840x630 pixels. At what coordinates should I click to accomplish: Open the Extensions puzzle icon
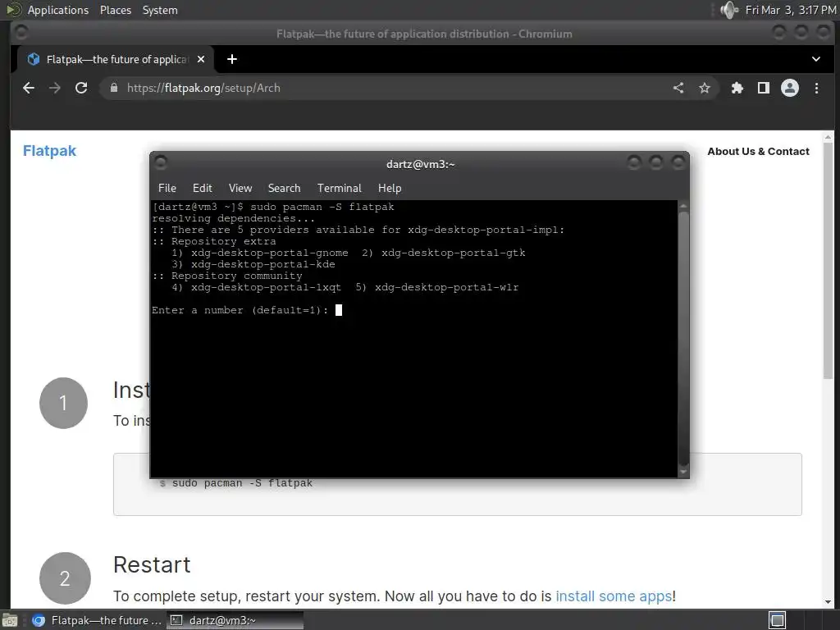pyautogui.click(x=737, y=88)
